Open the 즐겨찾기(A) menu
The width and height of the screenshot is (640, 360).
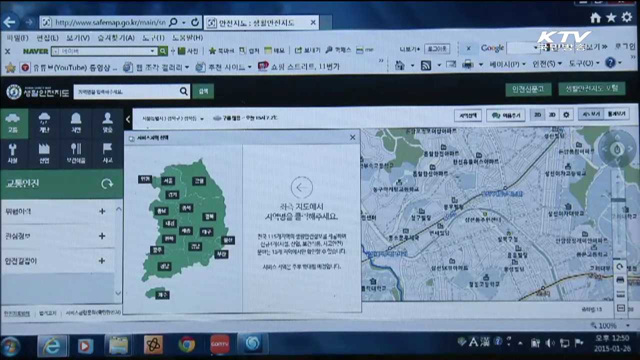(116, 38)
